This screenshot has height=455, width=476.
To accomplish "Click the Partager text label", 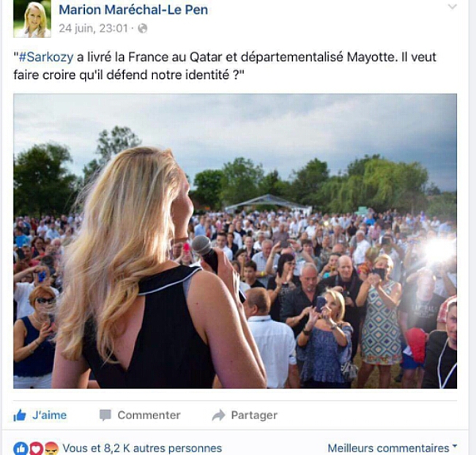I will pyautogui.click(x=254, y=415).
